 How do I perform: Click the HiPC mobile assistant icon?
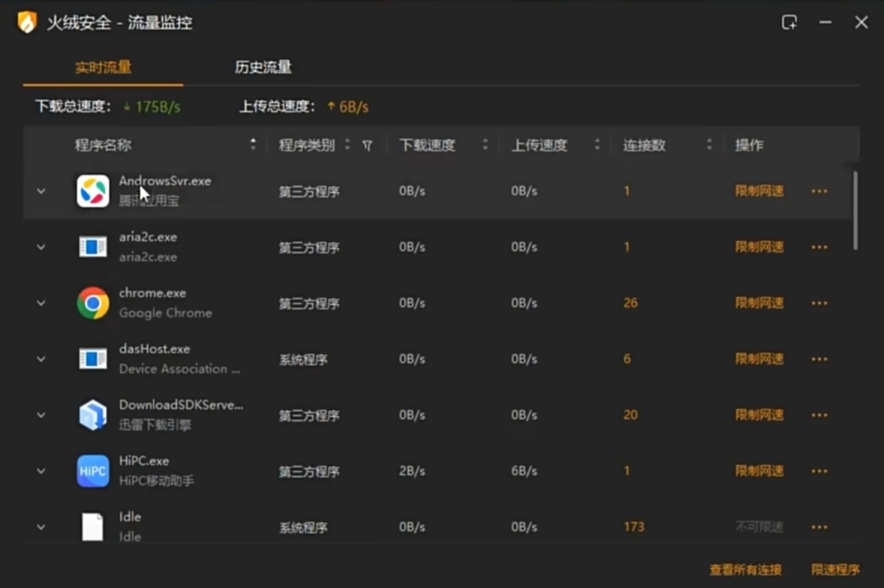click(93, 471)
